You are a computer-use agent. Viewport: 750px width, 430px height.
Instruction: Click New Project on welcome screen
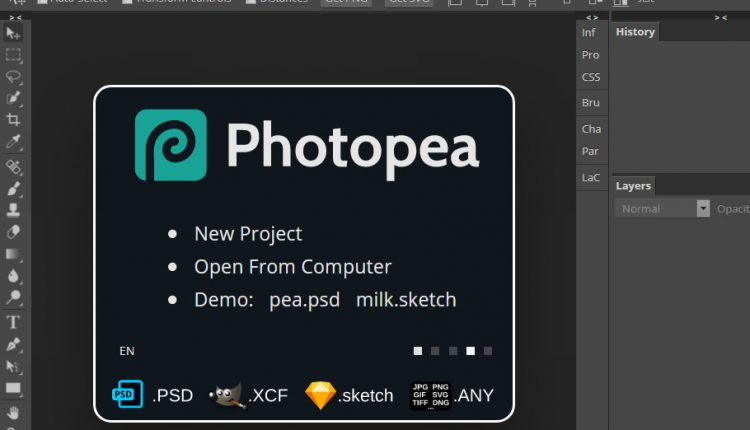(248, 234)
